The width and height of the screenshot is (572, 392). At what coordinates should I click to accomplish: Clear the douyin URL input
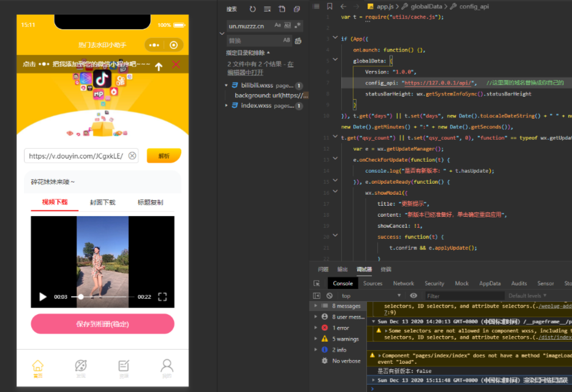pos(132,156)
